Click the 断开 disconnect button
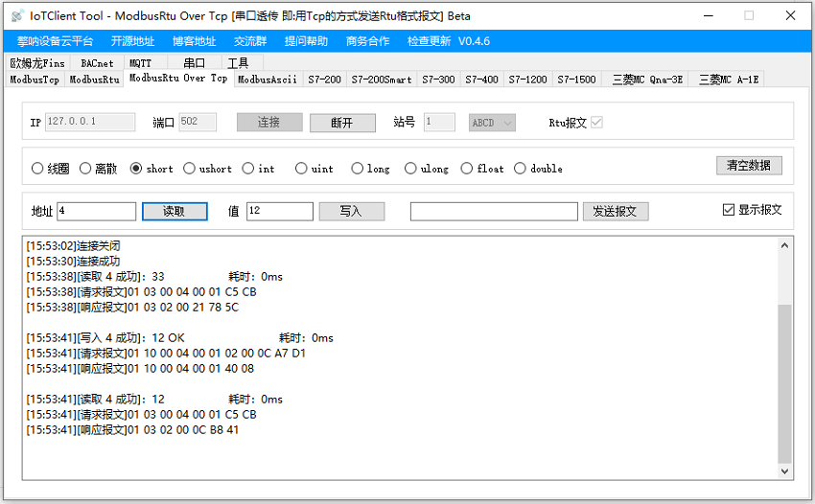The width and height of the screenshot is (815, 504). click(342, 123)
